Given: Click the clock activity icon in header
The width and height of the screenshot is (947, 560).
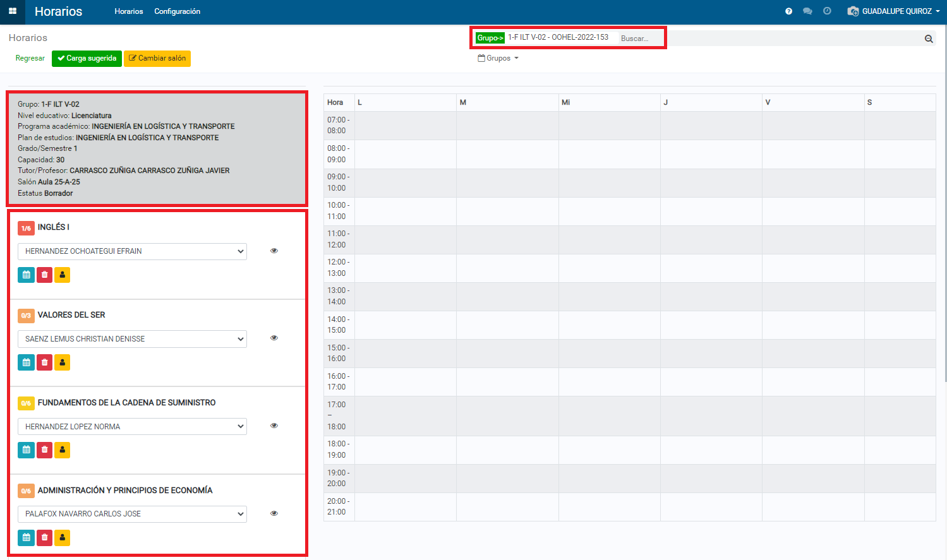Looking at the screenshot, I should coord(827,11).
